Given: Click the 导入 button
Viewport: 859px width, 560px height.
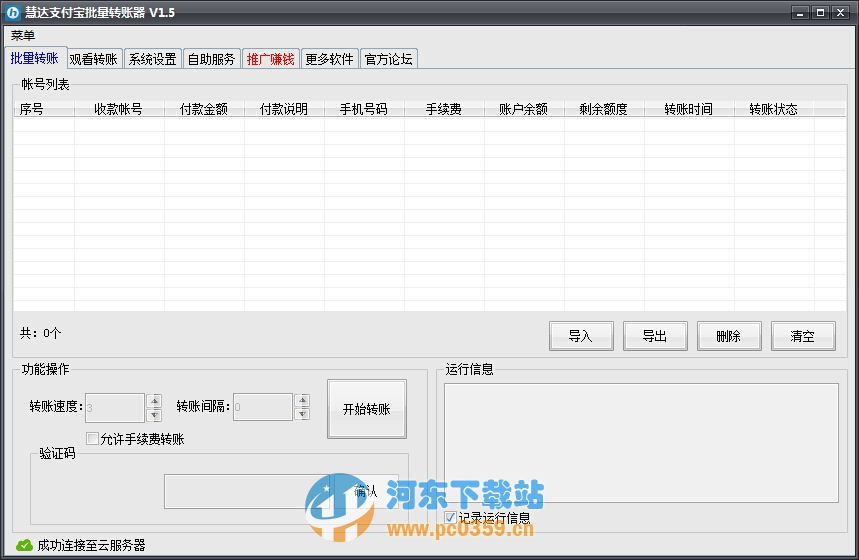Looking at the screenshot, I should [x=581, y=336].
